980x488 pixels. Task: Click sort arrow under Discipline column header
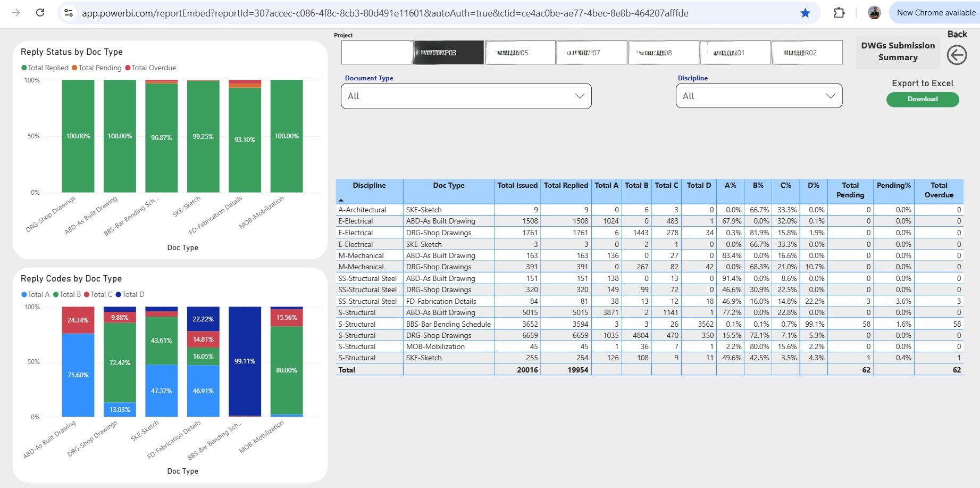coord(341,200)
